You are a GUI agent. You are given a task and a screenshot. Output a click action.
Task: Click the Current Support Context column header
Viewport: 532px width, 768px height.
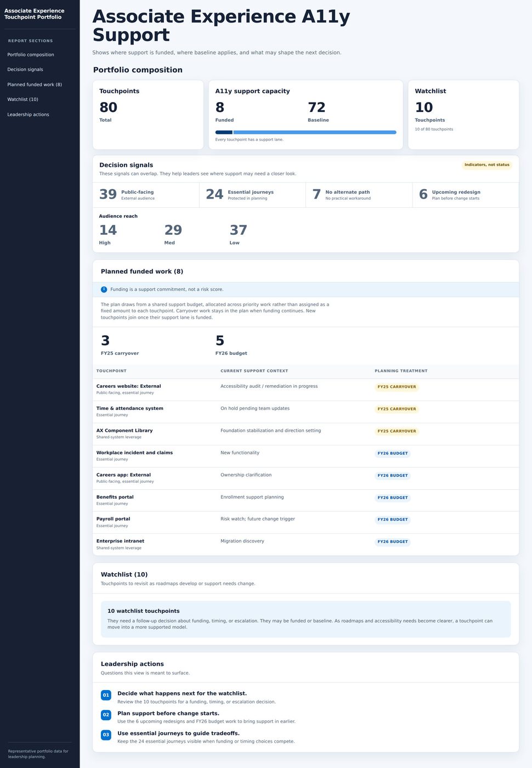tap(254, 371)
